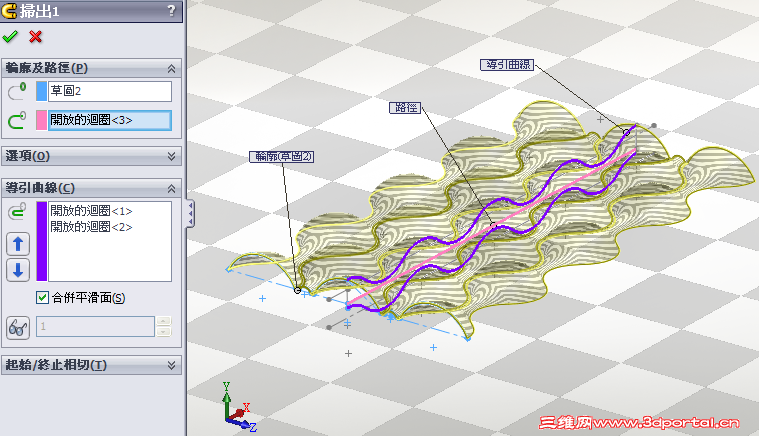Click the show sections glasses icon

click(18, 328)
